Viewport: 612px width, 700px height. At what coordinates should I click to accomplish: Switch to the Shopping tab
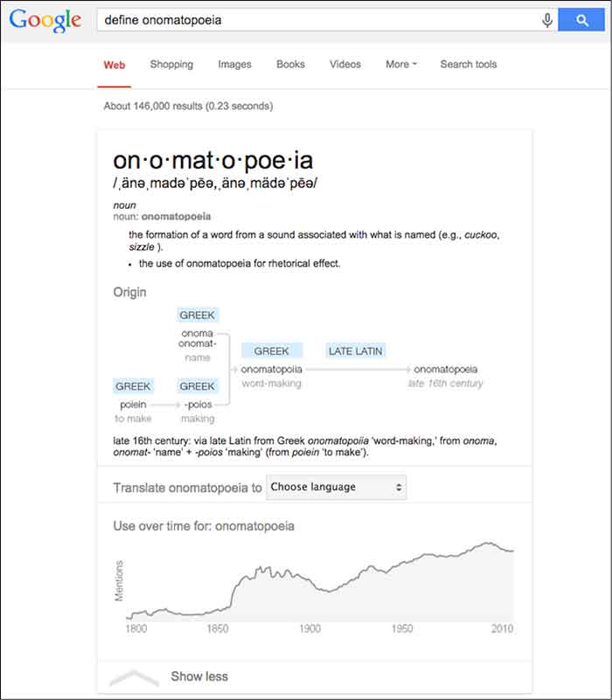pos(172,64)
